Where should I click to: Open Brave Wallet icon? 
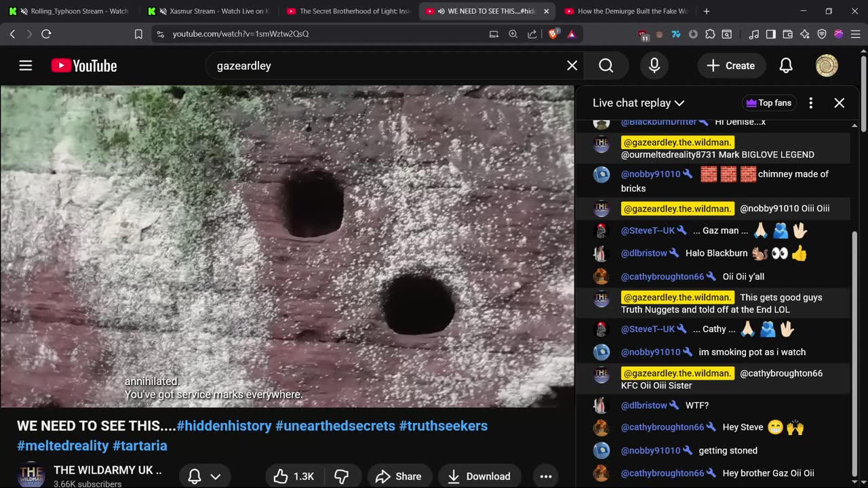click(788, 34)
